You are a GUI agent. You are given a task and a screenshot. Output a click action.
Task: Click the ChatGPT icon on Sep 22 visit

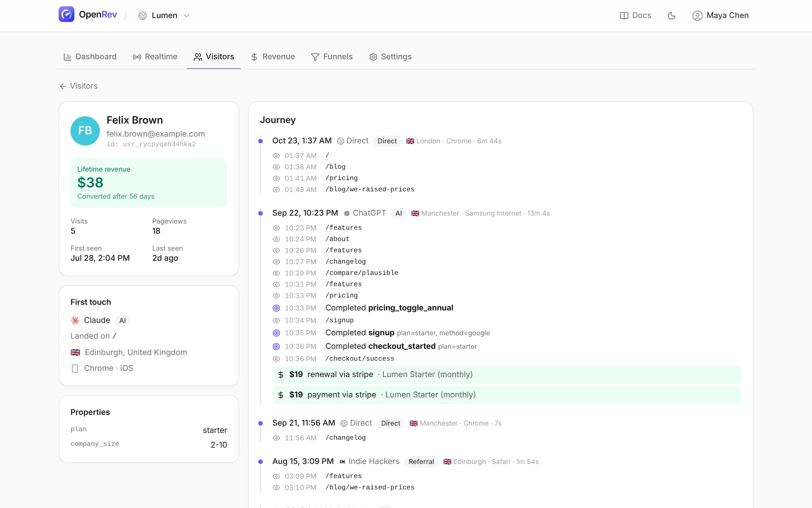[347, 213]
